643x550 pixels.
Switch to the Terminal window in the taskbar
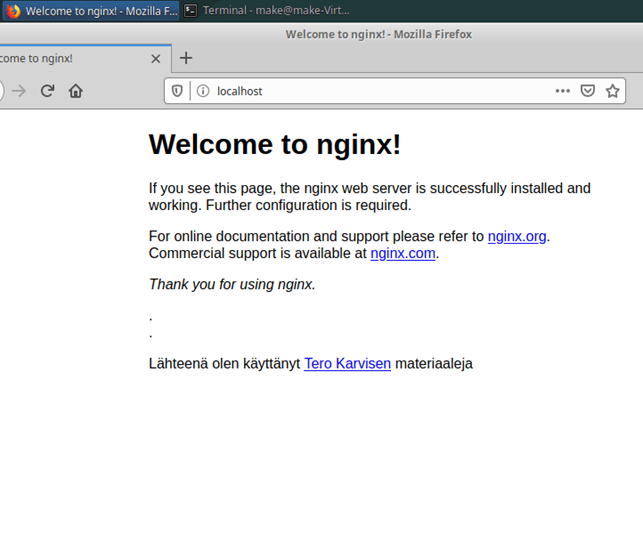(267, 10)
